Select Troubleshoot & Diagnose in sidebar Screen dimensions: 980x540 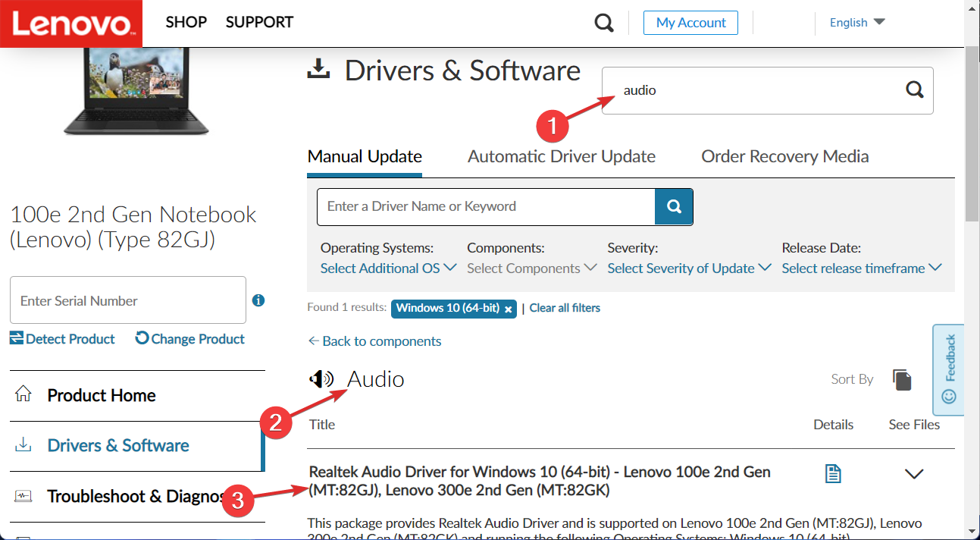pyautogui.click(x=137, y=497)
